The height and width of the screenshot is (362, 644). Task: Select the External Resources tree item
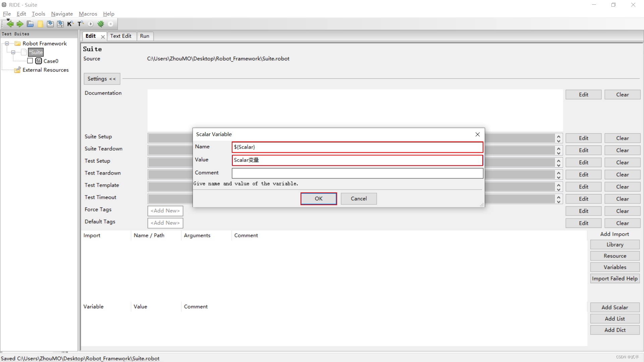45,70
